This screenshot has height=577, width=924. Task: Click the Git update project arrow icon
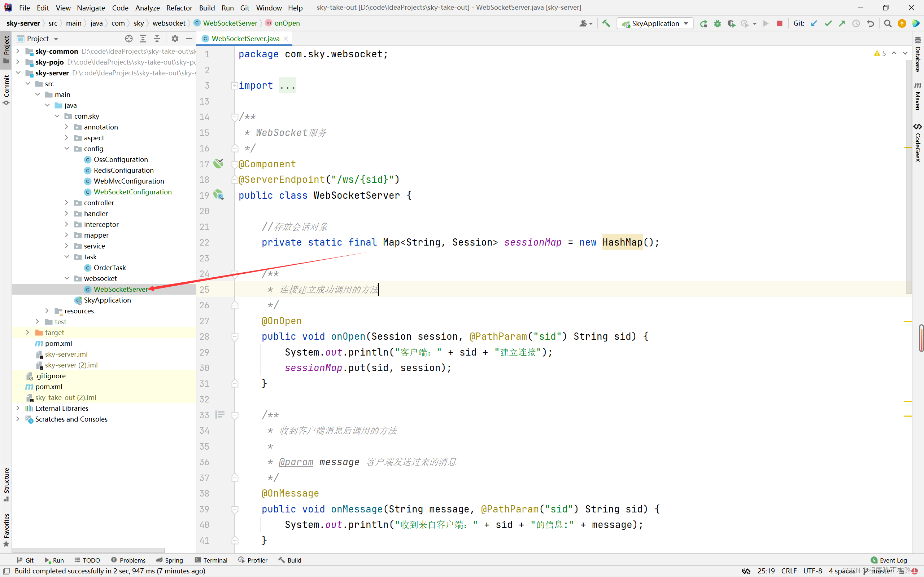point(814,23)
